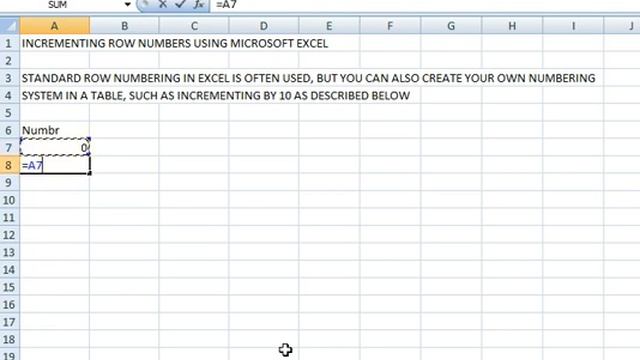Select row 16 header
The image size is (640, 360).
click(9, 304)
